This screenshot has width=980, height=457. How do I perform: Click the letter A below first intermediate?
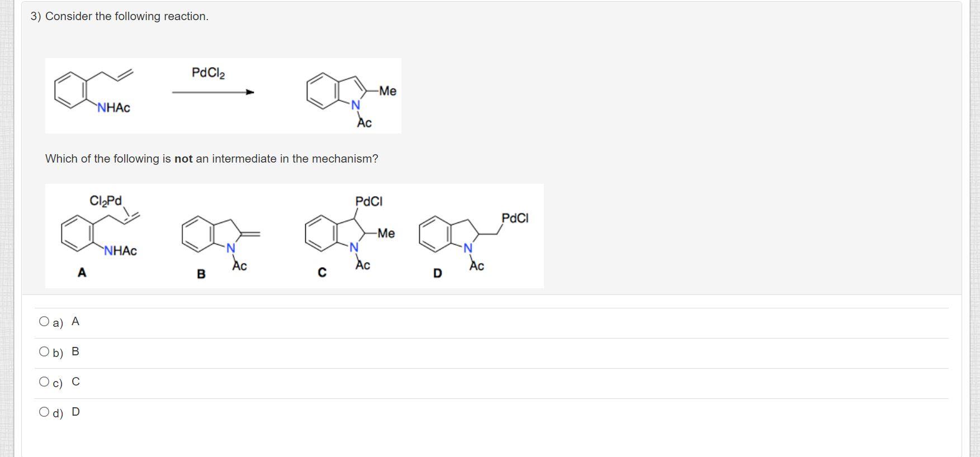(82, 273)
